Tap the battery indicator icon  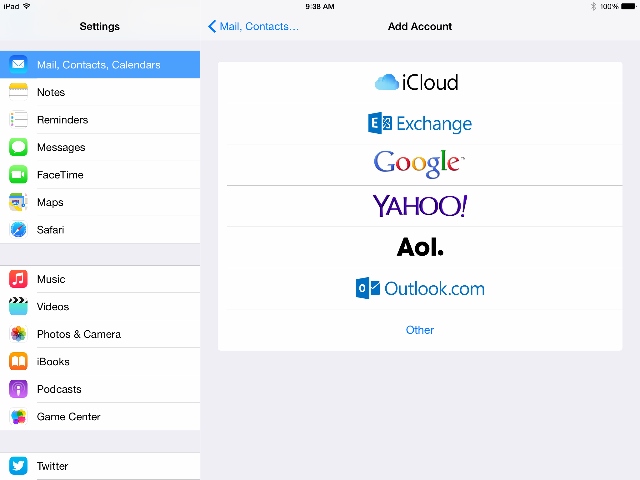pyautogui.click(x=629, y=6)
